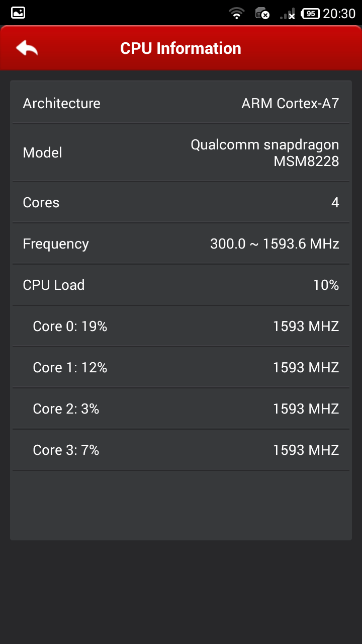Tap the ARM Cortex-A7 value
362x644 pixels.
coord(290,104)
